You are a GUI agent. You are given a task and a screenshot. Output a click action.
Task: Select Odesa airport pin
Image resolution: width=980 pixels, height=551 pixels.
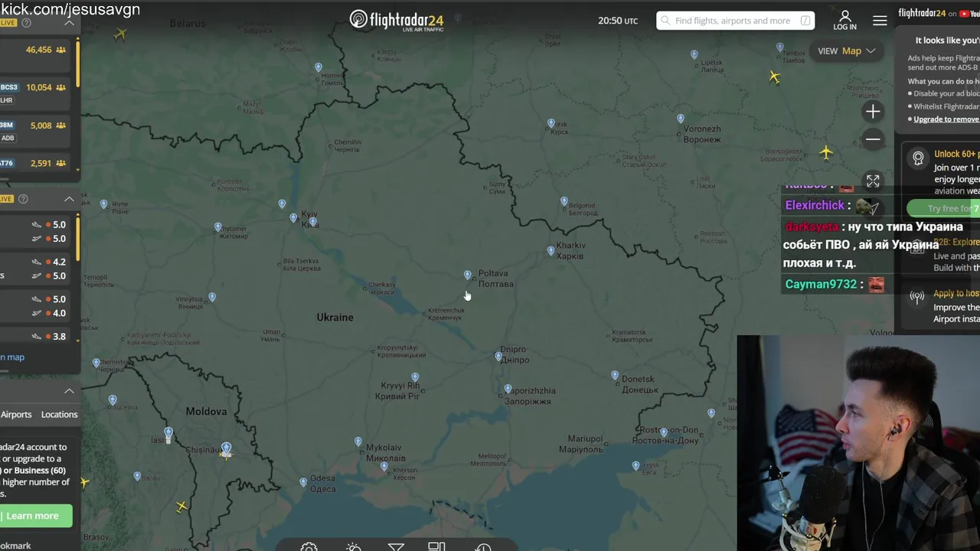click(303, 483)
